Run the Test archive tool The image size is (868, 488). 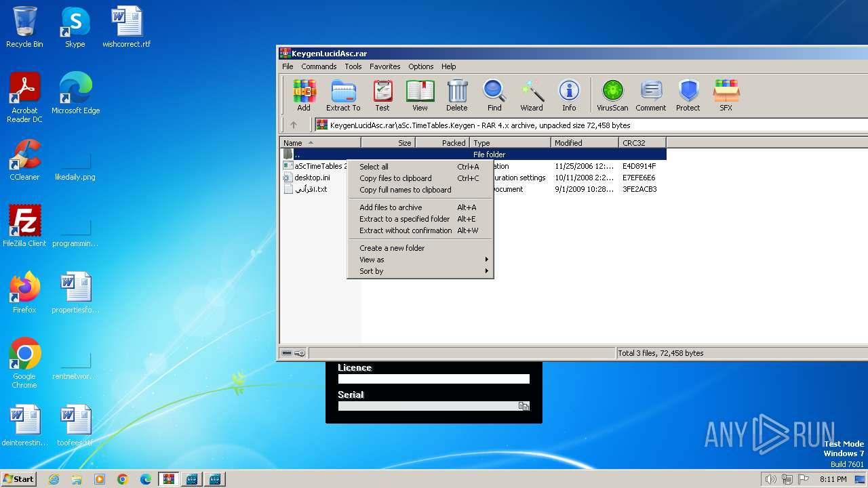coord(382,95)
